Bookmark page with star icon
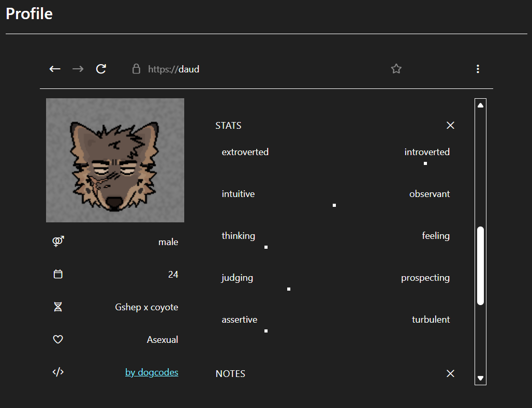Image resolution: width=532 pixels, height=408 pixels. pyautogui.click(x=396, y=69)
